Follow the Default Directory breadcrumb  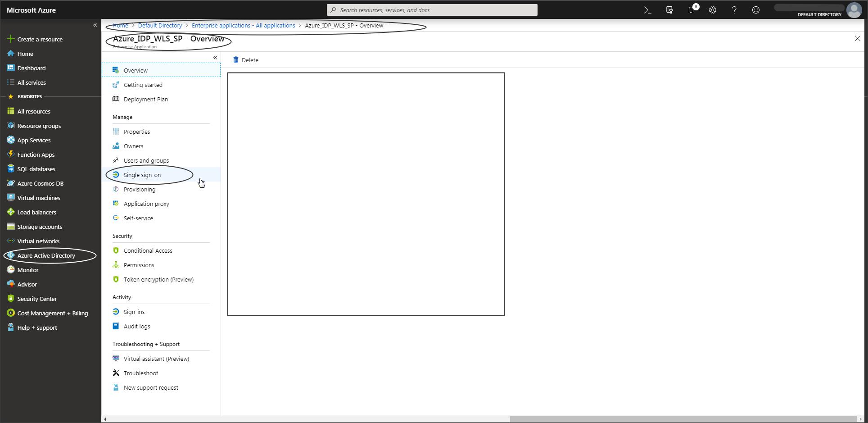point(160,25)
